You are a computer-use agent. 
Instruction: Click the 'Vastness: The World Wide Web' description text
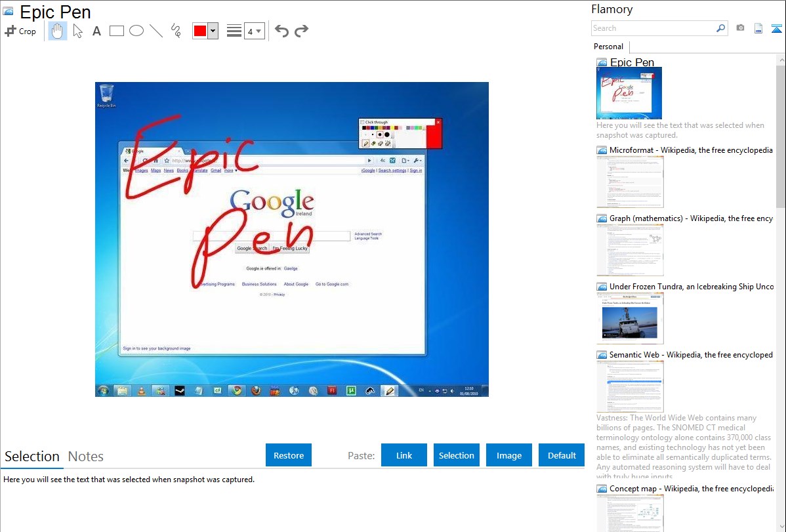[x=684, y=447]
